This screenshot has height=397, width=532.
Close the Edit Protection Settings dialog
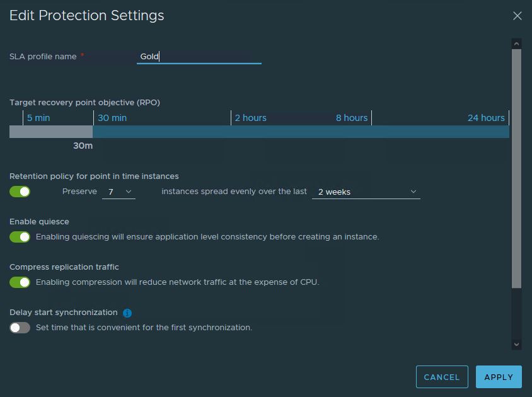518,16
